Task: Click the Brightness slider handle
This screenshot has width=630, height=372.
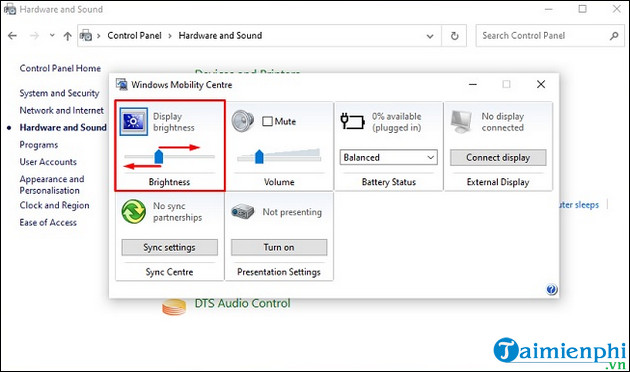Action: click(159, 156)
